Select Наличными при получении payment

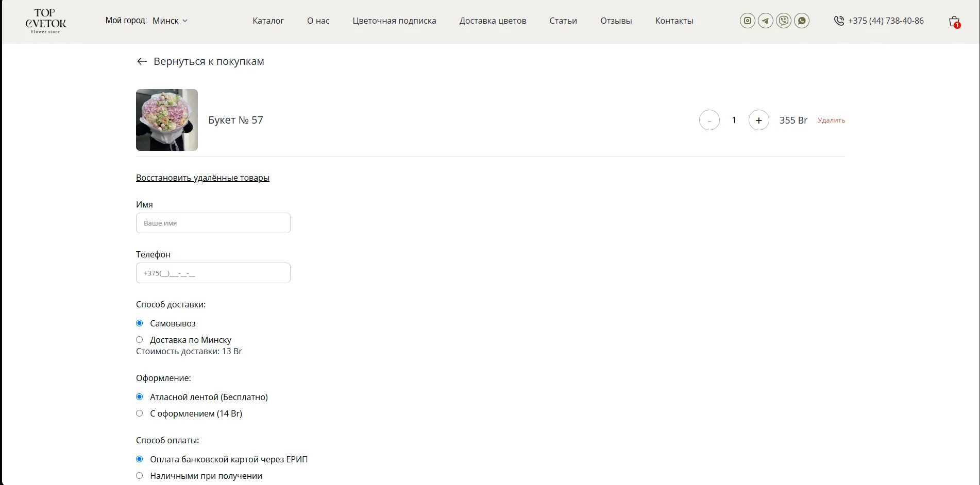coord(139,476)
